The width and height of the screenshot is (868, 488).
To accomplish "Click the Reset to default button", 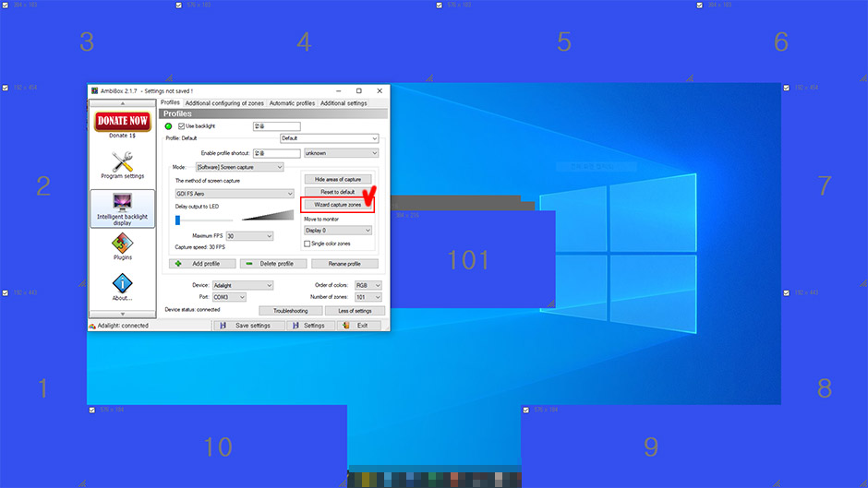I will coord(338,192).
